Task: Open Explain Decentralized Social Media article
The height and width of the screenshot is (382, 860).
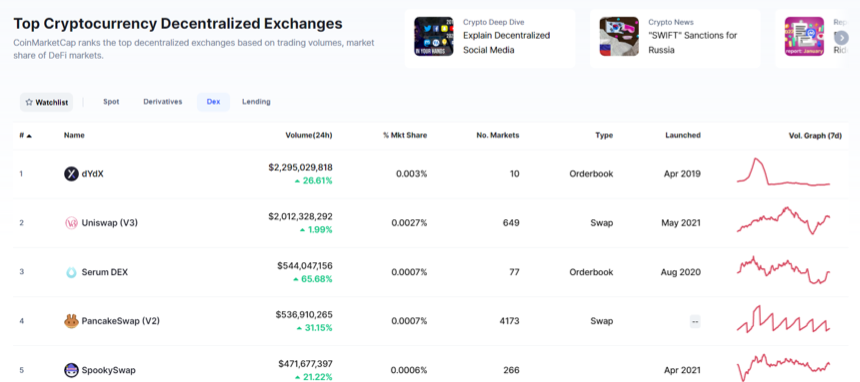Action: tap(506, 43)
